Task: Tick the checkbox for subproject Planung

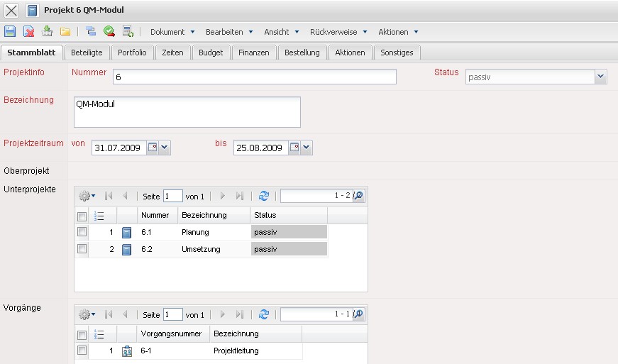Action: click(x=82, y=232)
